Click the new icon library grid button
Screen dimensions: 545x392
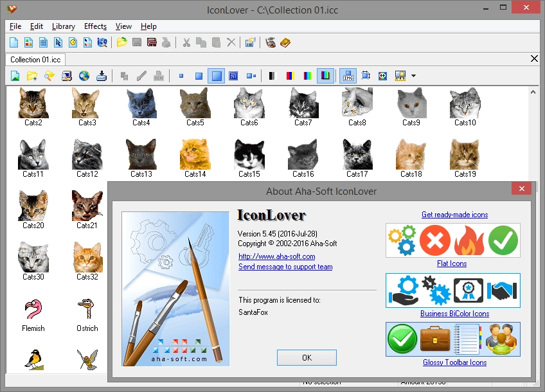point(43,42)
